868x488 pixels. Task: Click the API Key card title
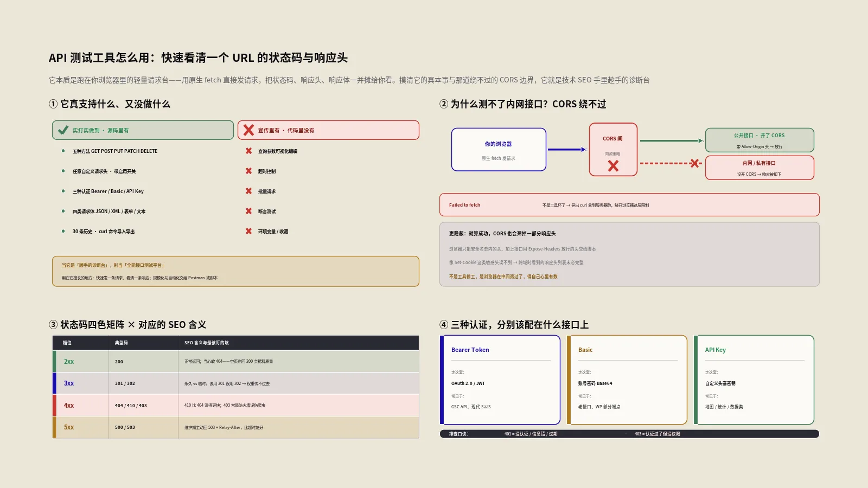tap(716, 350)
